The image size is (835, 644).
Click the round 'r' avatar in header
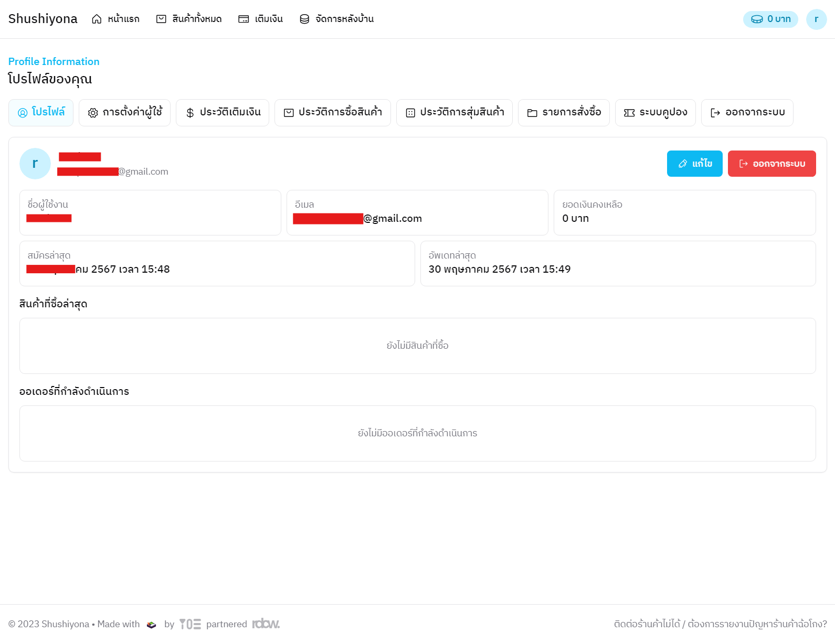pyautogui.click(x=816, y=19)
